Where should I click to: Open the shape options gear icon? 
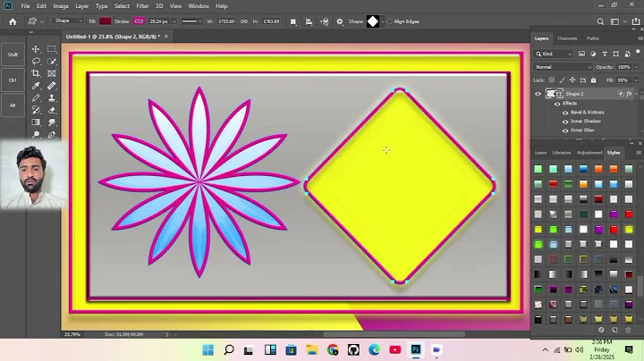pos(340,21)
